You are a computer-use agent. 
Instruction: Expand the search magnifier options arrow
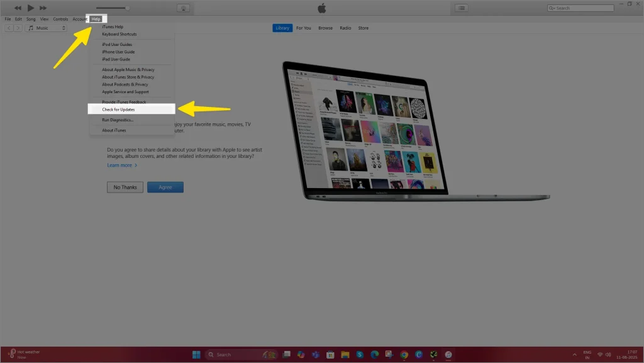552,8
